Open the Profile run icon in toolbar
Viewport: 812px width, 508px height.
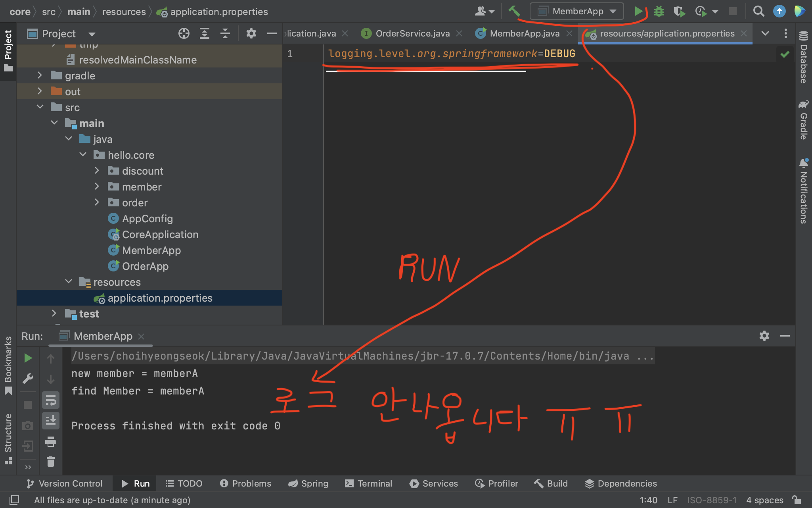coord(701,12)
